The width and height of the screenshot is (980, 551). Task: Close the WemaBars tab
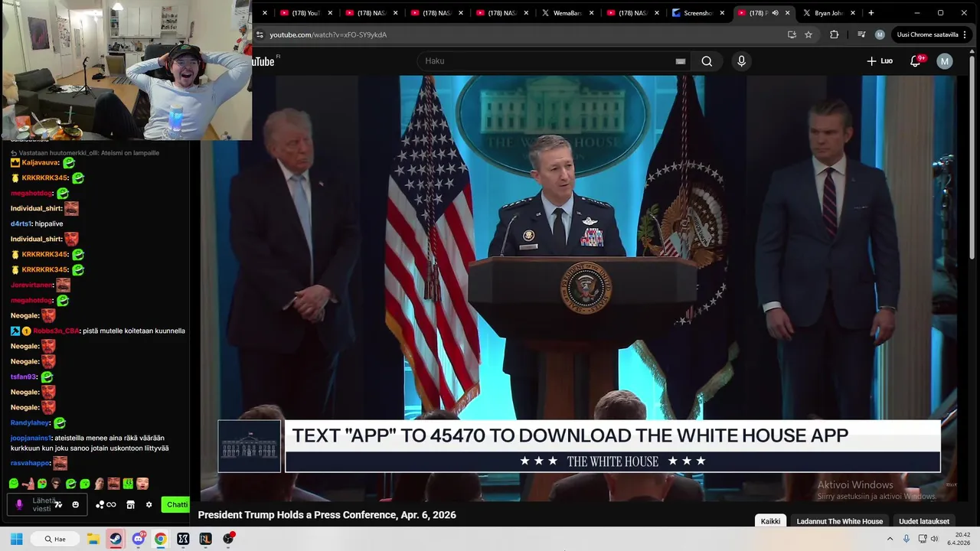coord(591,13)
